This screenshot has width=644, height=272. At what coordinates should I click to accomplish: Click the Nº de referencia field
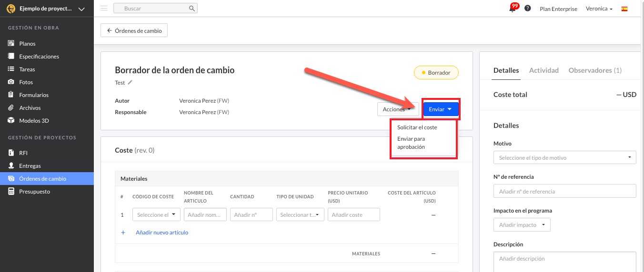click(x=565, y=191)
